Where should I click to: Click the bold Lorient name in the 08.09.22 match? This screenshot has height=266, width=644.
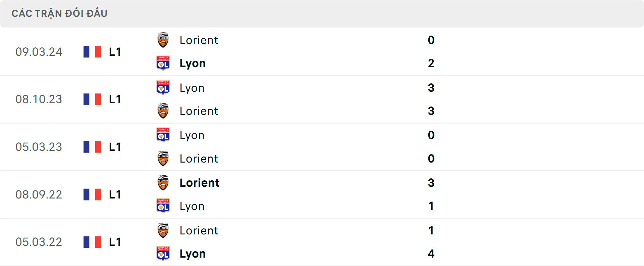pos(199,183)
